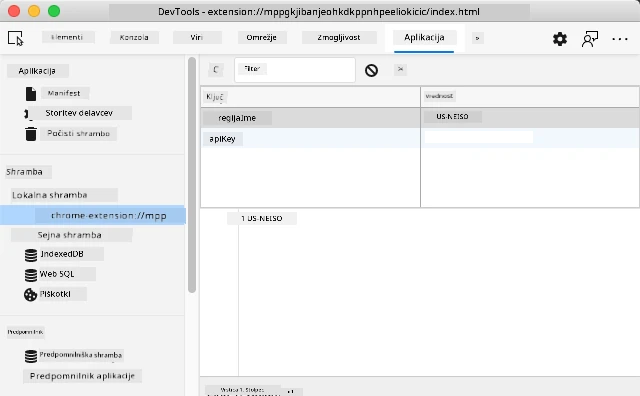Screen dimensions: 640x396
Task: Click the macOS green maximize button
Action: (x=54, y=11)
